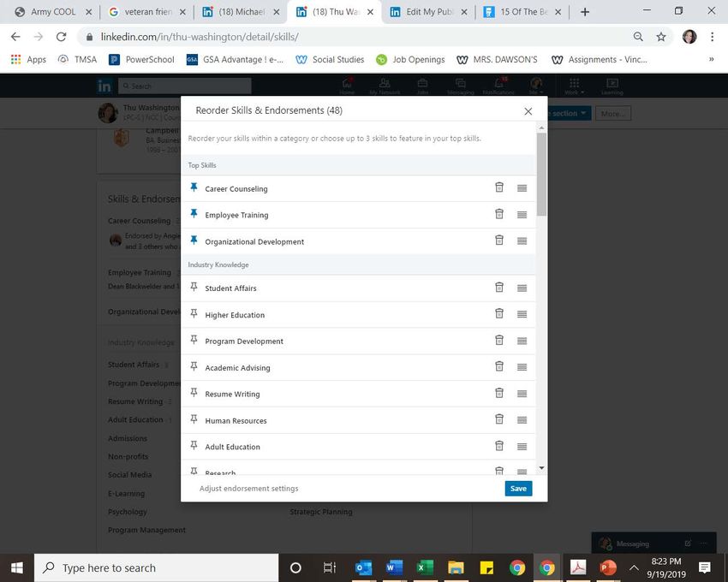Switch to Edit My Public Profile tab

coord(428,12)
